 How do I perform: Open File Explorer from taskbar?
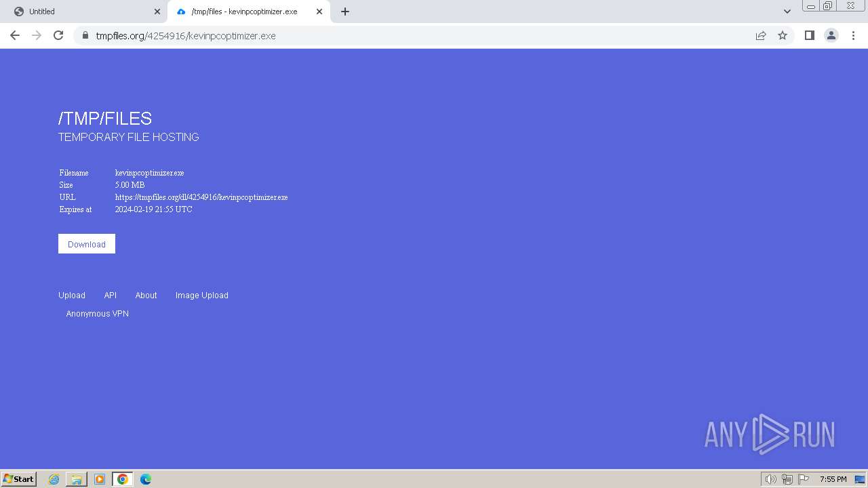pos(77,479)
